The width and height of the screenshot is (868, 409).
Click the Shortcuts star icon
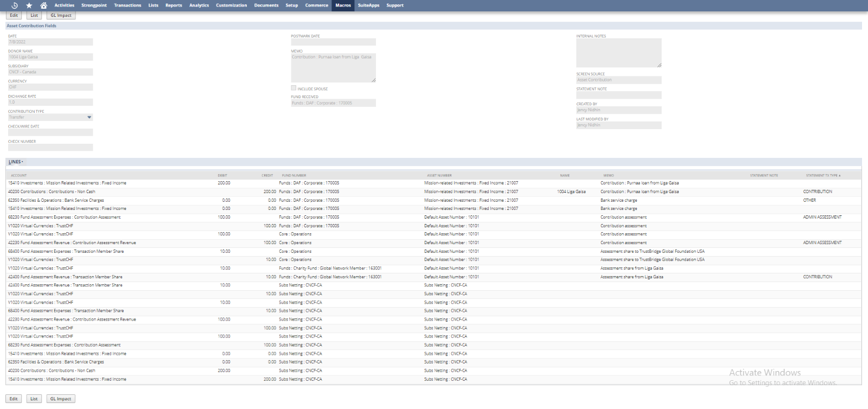(x=29, y=5)
